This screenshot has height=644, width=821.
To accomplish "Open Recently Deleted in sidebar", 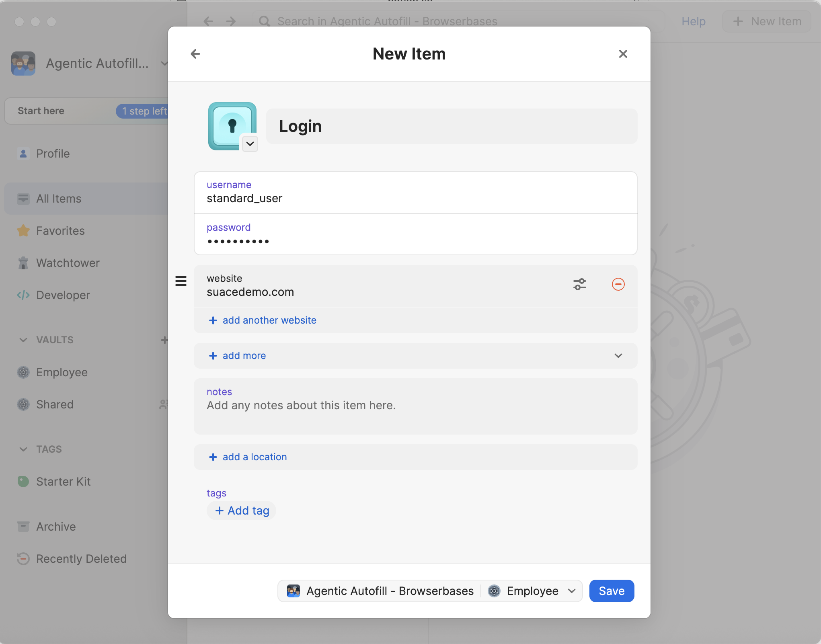I will coord(81,559).
